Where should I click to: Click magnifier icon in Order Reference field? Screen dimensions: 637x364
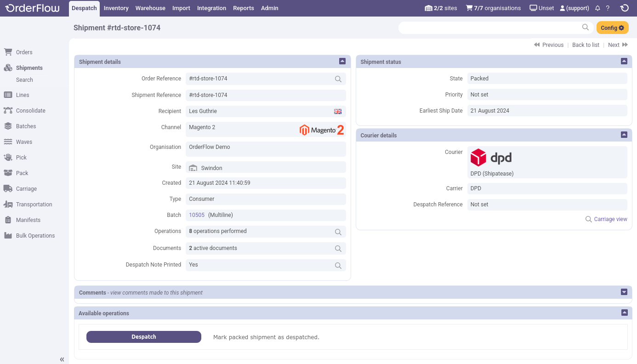(x=338, y=79)
